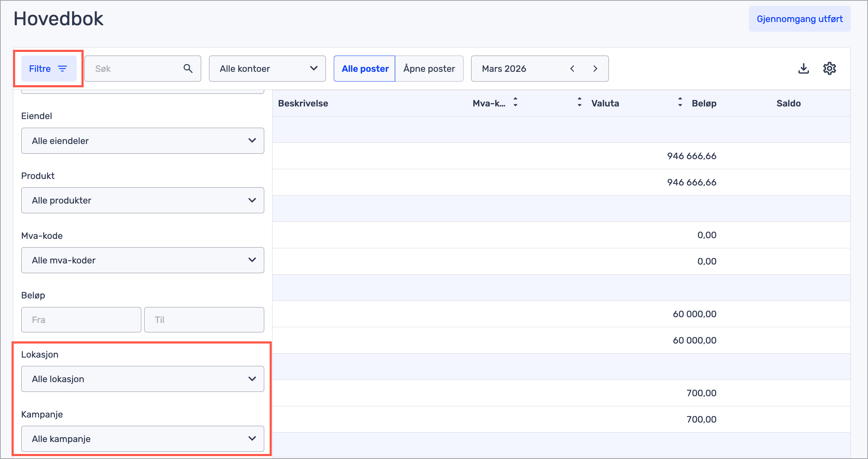
Task: Expand the Alle eiendeler dropdown
Action: point(142,141)
